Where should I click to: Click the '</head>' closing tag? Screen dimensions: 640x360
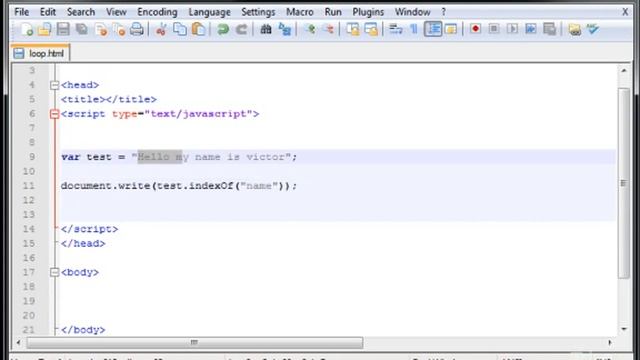[x=83, y=243]
